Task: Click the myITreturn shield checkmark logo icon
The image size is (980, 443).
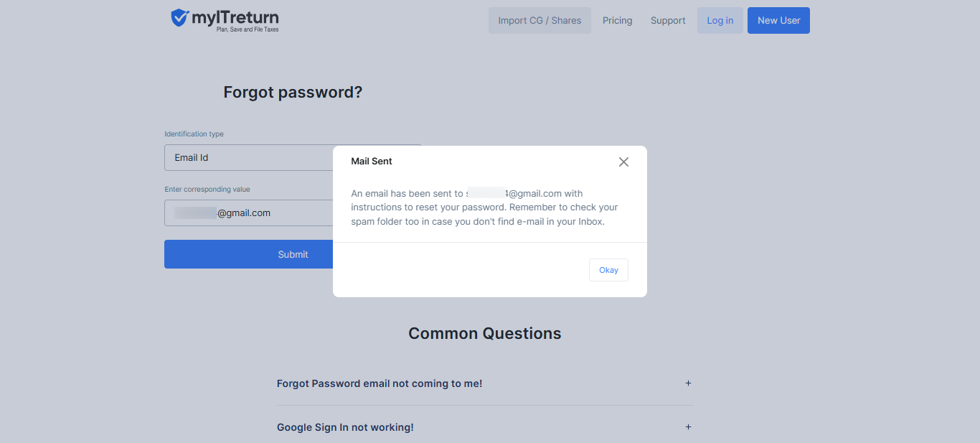Action: 180,18
